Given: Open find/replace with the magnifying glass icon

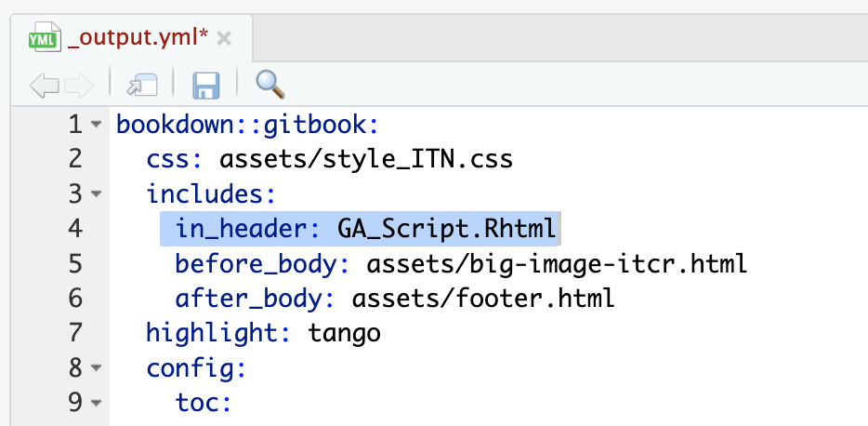Looking at the screenshot, I should coord(270,86).
